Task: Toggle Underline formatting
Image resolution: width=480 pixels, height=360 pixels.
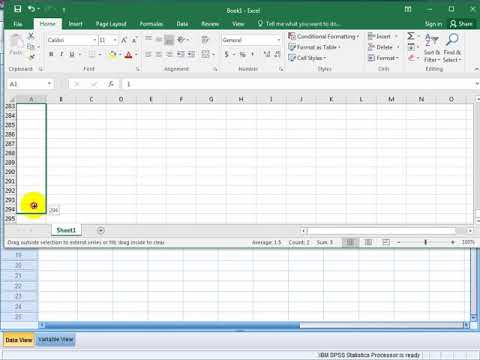Action: (x=72, y=54)
